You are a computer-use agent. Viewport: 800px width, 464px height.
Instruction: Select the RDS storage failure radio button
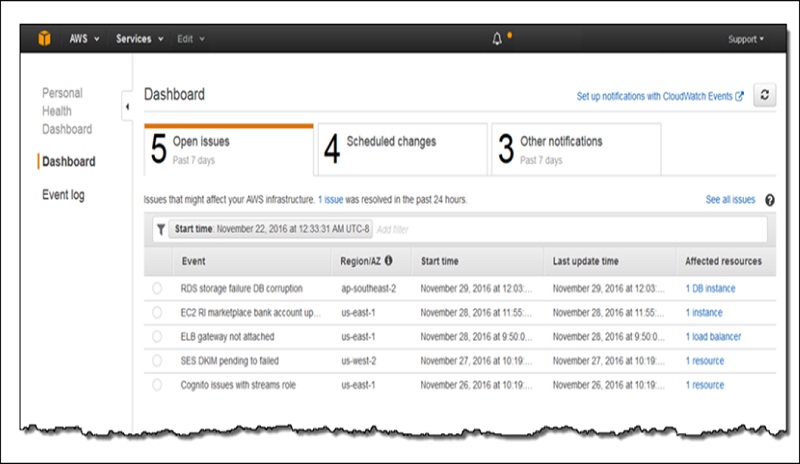(x=157, y=289)
